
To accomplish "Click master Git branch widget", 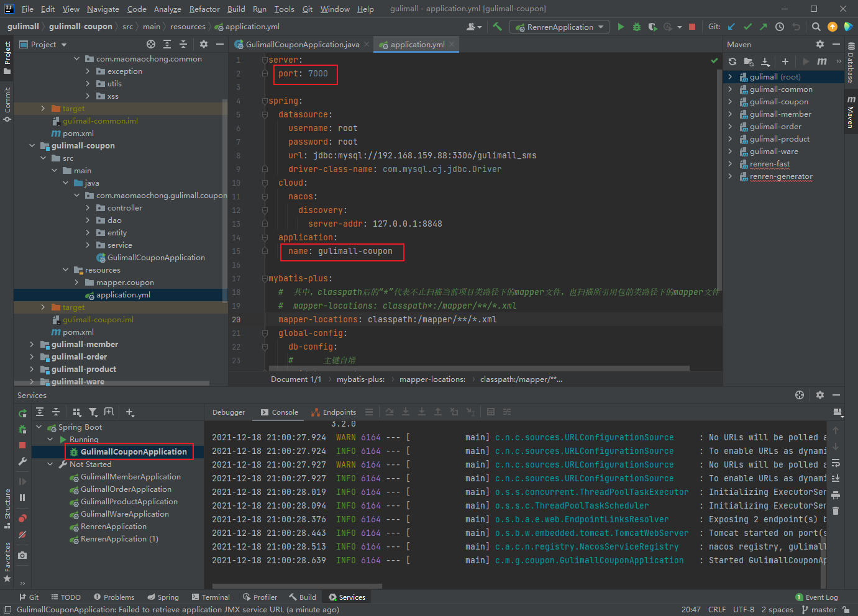I will pyautogui.click(x=819, y=610).
